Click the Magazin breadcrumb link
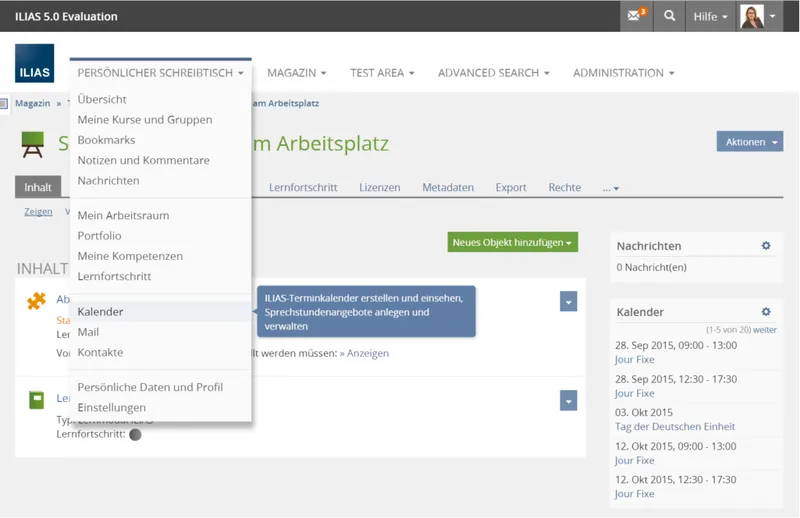Viewport: 800px width, 518px height. click(x=33, y=103)
